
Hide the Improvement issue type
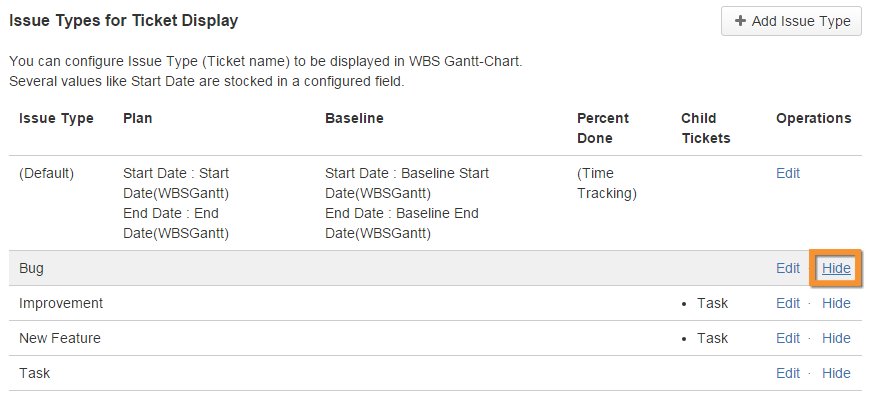(x=836, y=303)
